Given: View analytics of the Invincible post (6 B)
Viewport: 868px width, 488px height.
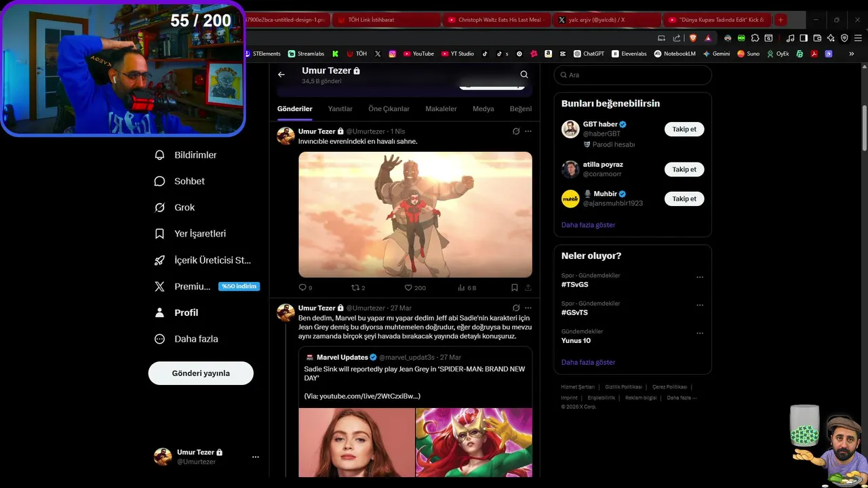Looking at the screenshot, I should (x=467, y=288).
